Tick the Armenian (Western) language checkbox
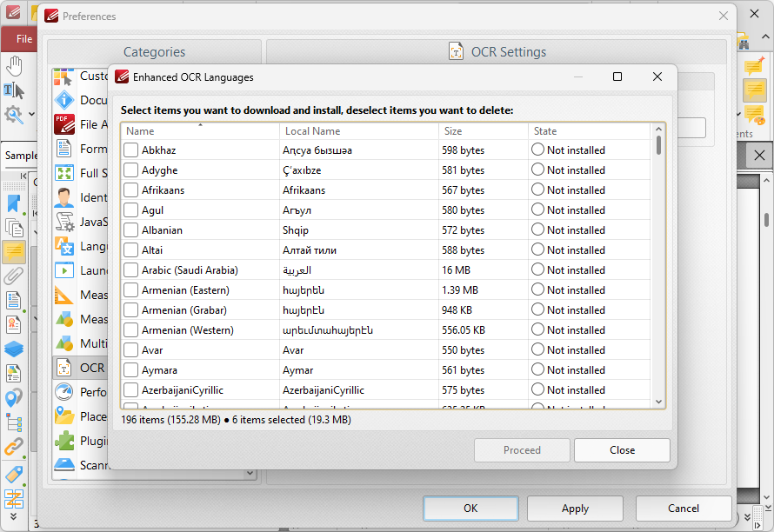The width and height of the screenshot is (774, 532). pos(130,330)
